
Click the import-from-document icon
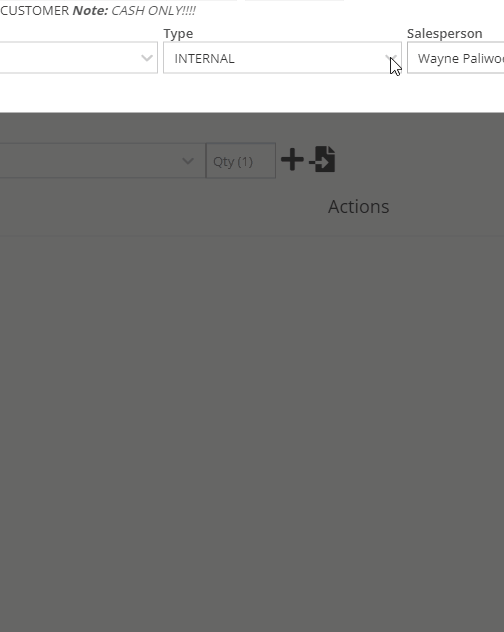click(x=323, y=159)
